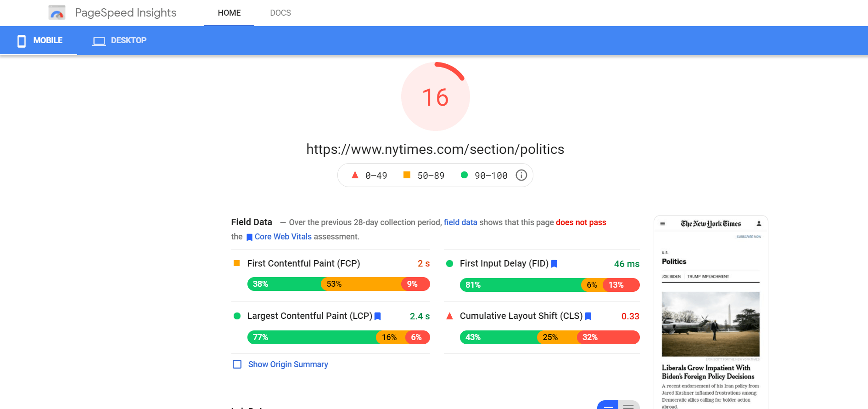Open the DOCS tab
The width and height of the screenshot is (868, 409).
(280, 13)
